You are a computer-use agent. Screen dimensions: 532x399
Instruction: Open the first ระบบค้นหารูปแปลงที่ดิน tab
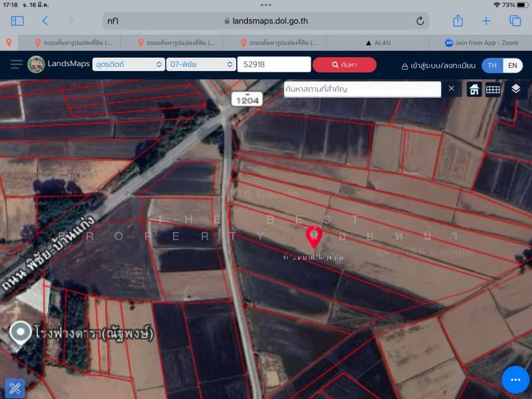tap(75, 43)
